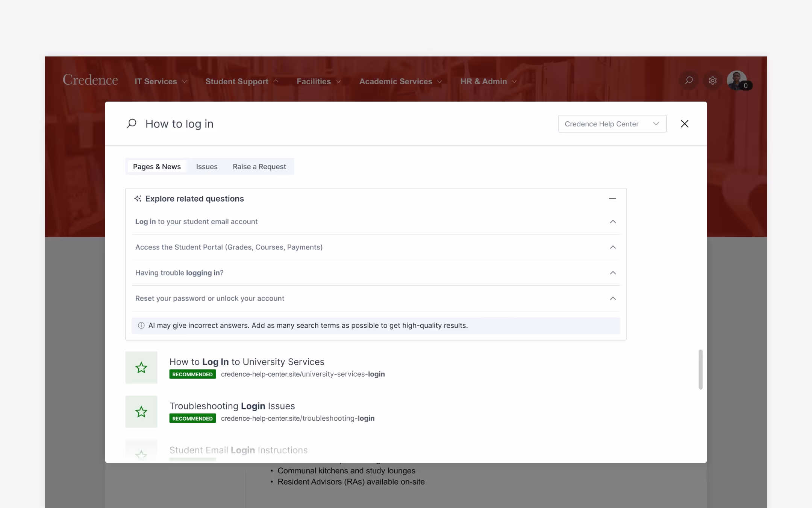Click the results scrollbar thumb
This screenshot has height=508, width=812.
[700, 370]
